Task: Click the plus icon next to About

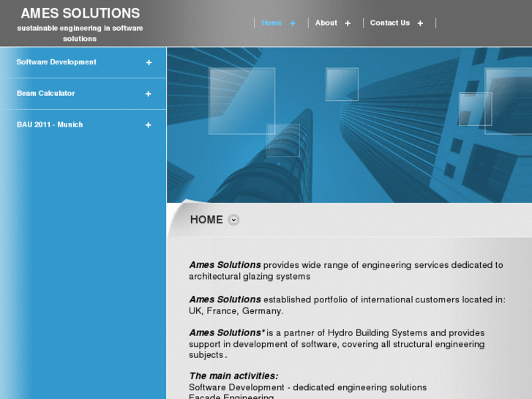Action: click(348, 23)
